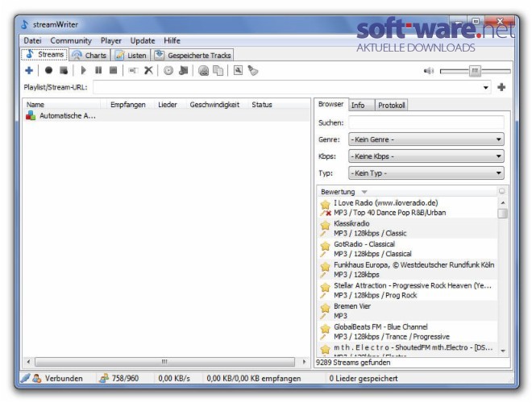Click the horizontal scrollbar right arrow
The height and width of the screenshot is (403, 532).
pos(304,362)
